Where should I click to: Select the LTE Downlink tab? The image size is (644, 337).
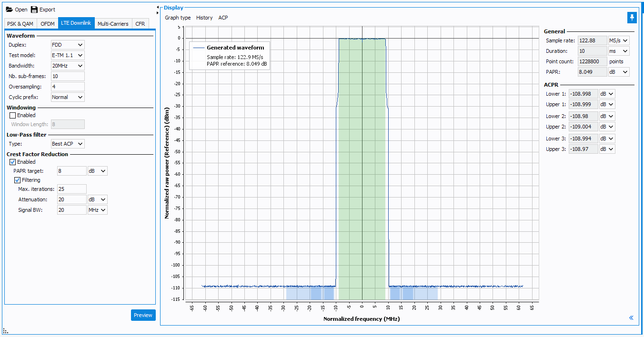76,23
